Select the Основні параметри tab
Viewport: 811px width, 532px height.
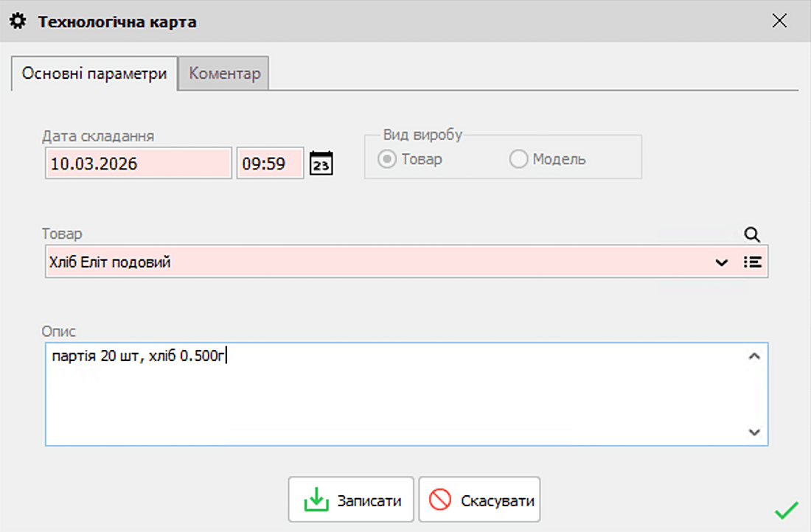(94, 74)
